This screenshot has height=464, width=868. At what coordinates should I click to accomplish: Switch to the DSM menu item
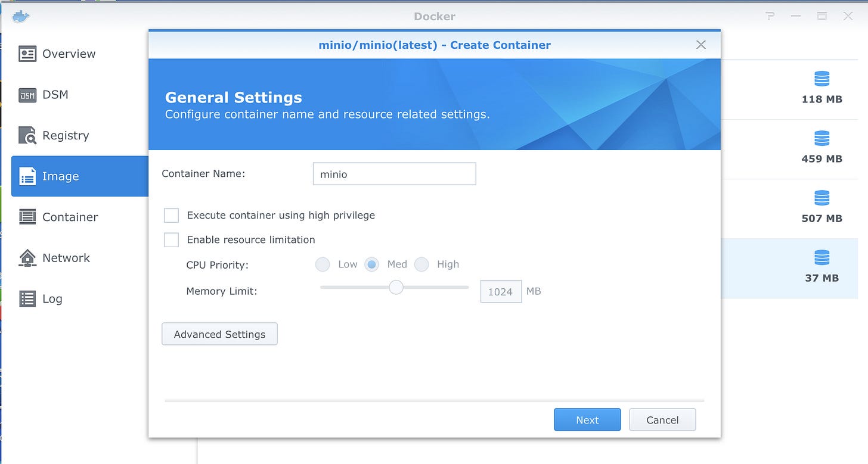[x=55, y=95]
